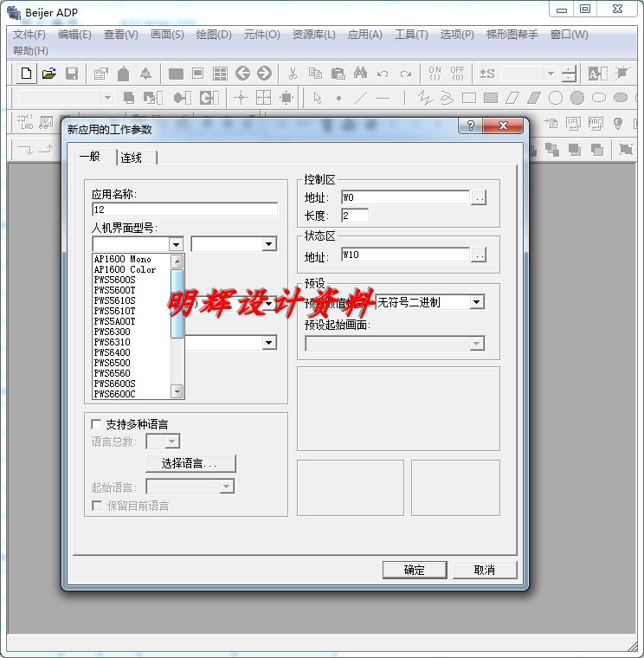Click the model list scroll-up arrow
The image size is (644, 658).
click(177, 261)
